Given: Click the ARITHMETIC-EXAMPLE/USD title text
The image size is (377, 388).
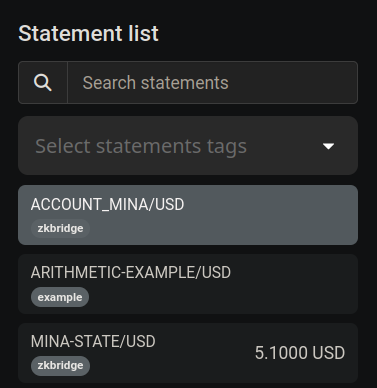Looking at the screenshot, I should (x=131, y=272).
